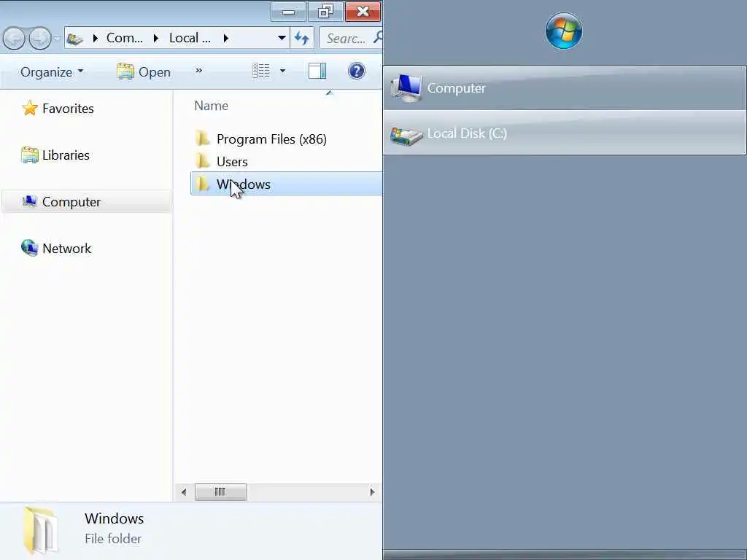Click the Open toolbar button
Viewport: 747px width, 560px height.
(144, 72)
